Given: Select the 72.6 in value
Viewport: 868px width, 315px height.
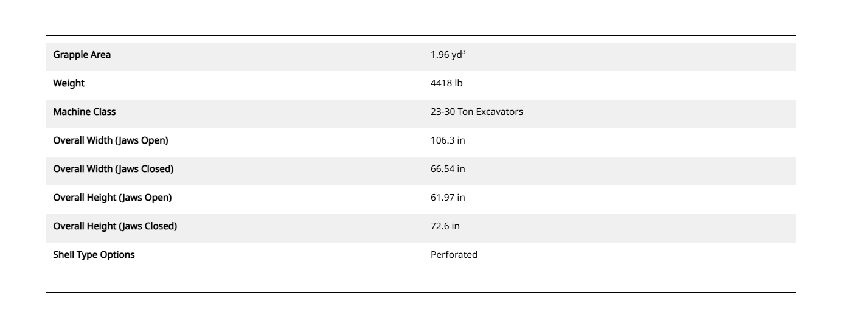Looking at the screenshot, I should click(x=445, y=226).
